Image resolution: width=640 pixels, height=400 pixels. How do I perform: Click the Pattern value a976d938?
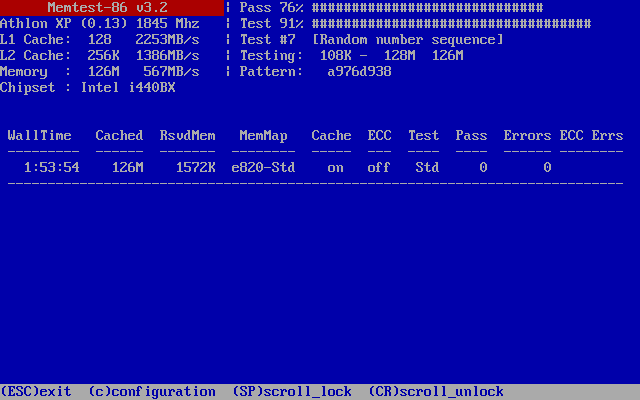tap(359, 72)
